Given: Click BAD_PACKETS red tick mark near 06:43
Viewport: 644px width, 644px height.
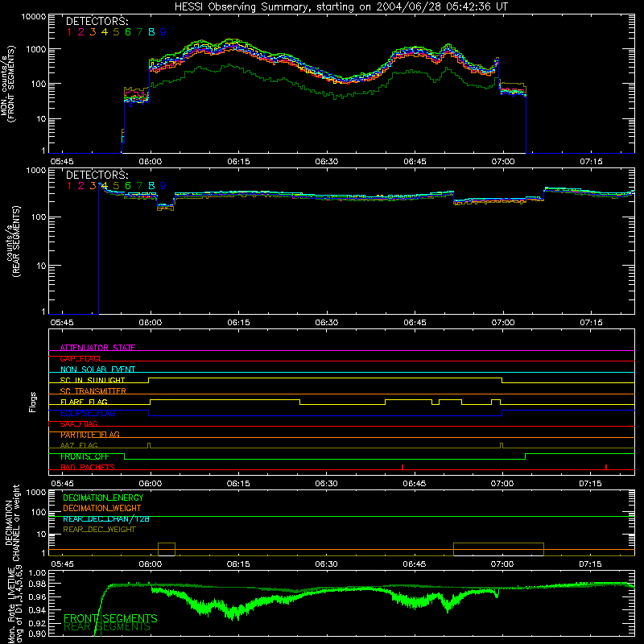Looking at the screenshot, I should click(402, 467).
